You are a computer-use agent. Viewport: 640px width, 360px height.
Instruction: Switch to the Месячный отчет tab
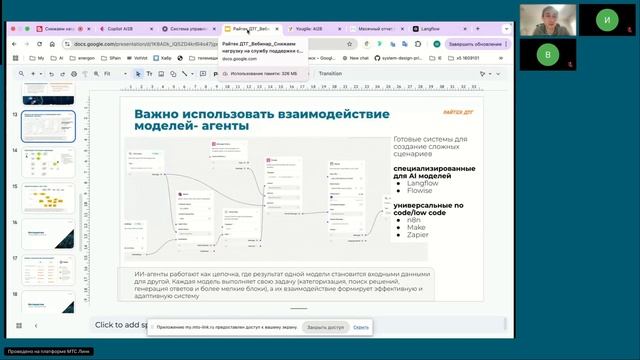click(376, 29)
